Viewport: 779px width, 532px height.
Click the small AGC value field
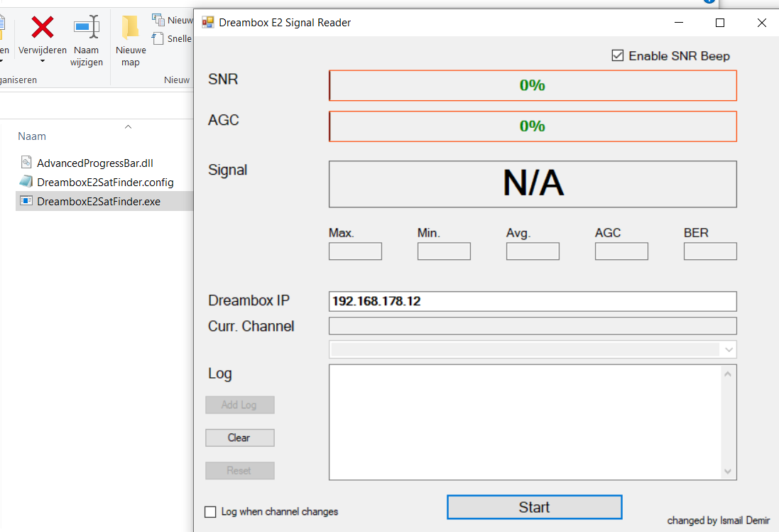621,251
